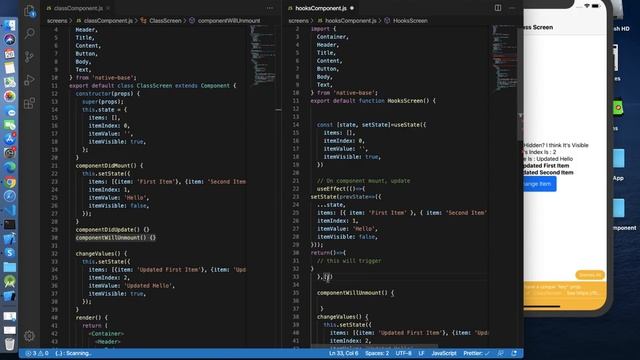
Task: Click the LF end-of-line setting
Action: click(x=421, y=353)
